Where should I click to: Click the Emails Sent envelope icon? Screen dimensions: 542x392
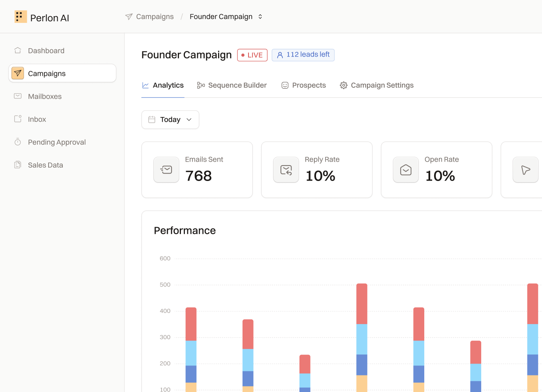click(166, 170)
